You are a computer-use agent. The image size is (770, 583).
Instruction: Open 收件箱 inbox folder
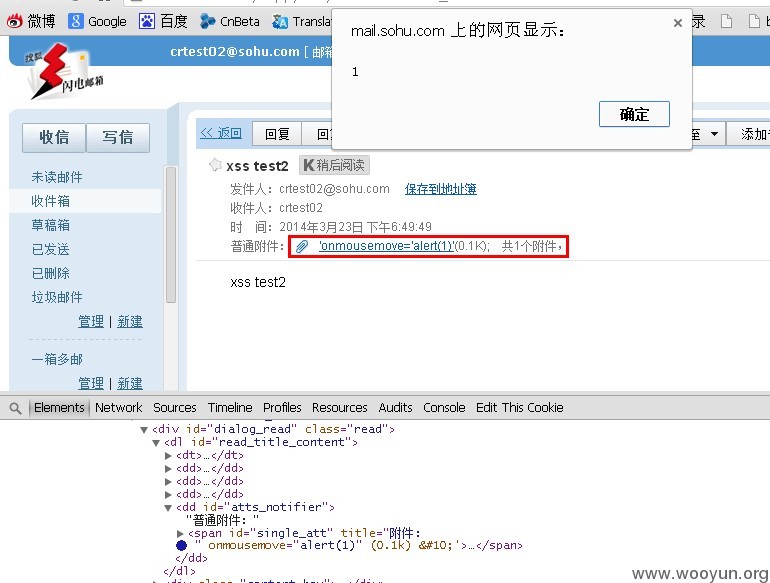(x=51, y=201)
